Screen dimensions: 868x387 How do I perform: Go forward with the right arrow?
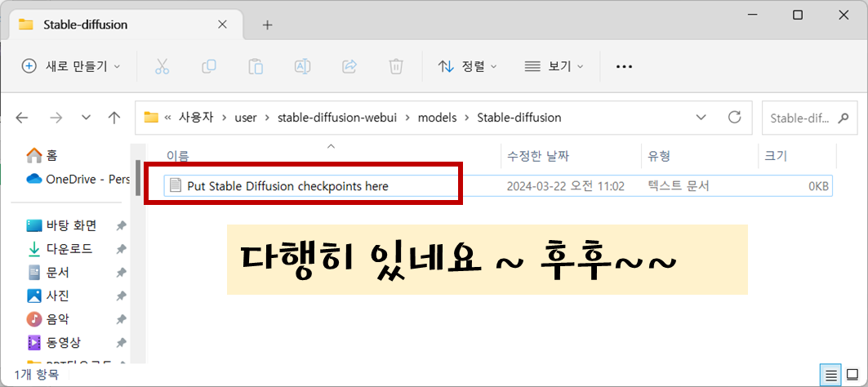[56, 118]
